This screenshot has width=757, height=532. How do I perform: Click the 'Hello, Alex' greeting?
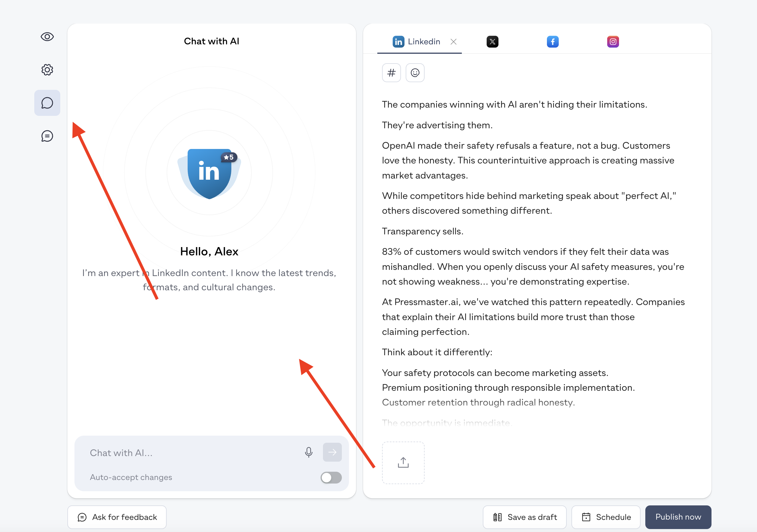(x=209, y=251)
